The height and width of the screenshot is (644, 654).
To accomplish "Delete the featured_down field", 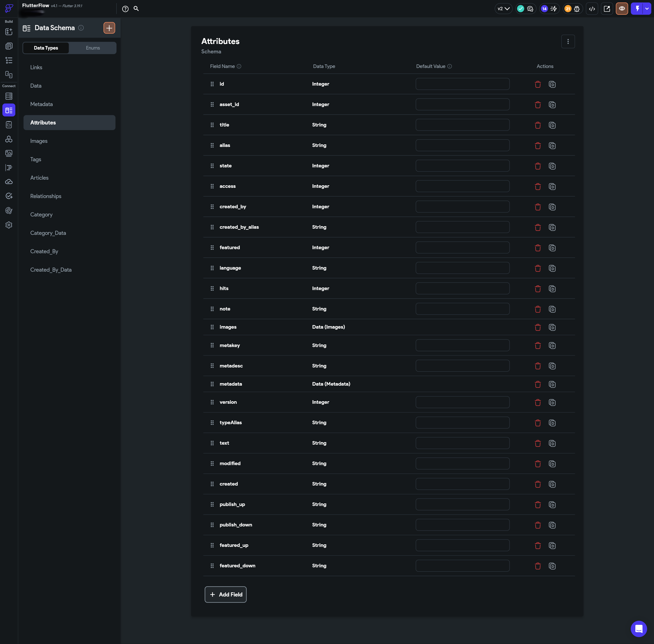I will click(x=538, y=566).
